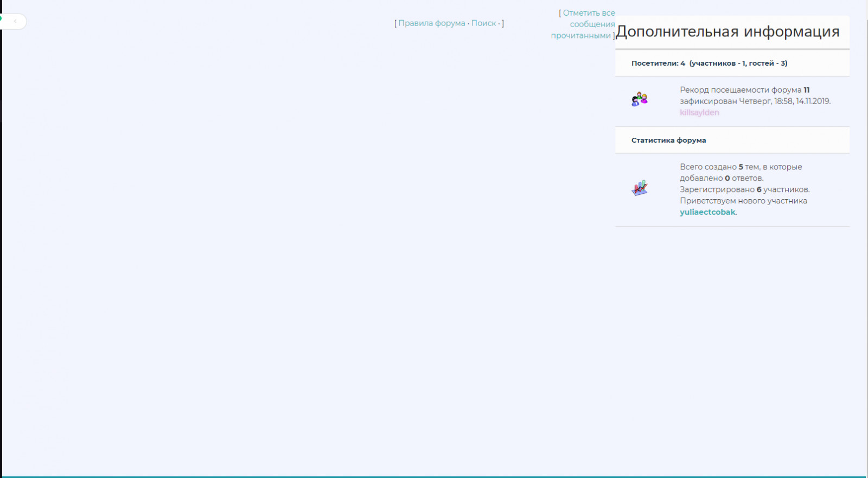
Task: Open the killsaylden user profile
Action: [x=699, y=112]
